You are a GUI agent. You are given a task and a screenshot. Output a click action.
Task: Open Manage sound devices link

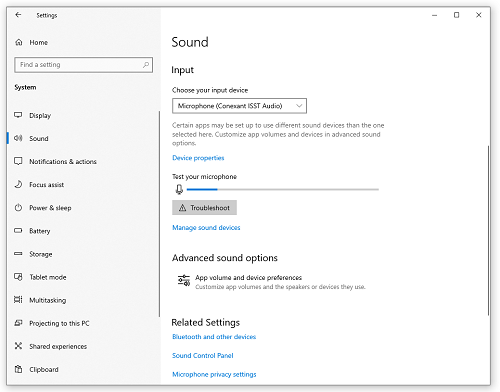[206, 227]
